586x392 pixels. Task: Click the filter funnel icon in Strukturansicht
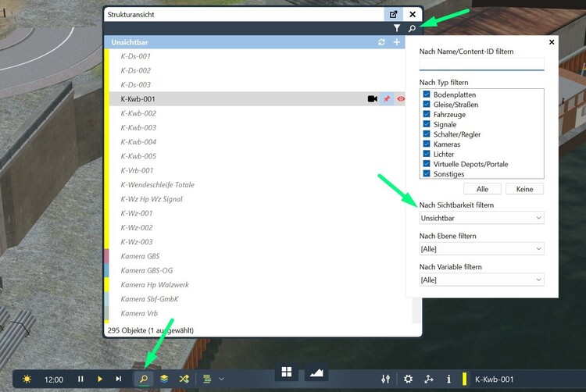[x=396, y=28]
